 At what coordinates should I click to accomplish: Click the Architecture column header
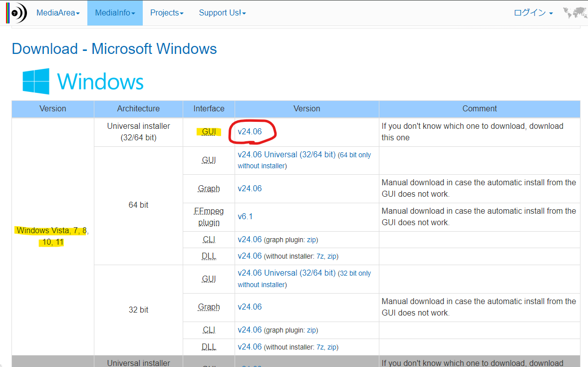pos(138,108)
